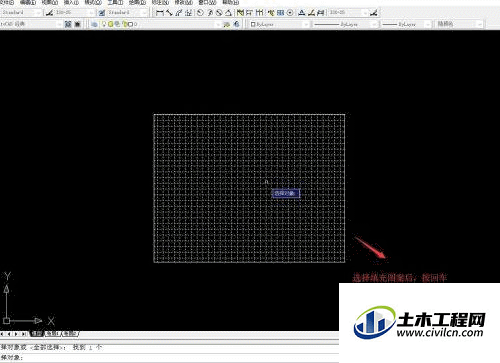The height and width of the screenshot is (363, 500).
Task: Expand the layer control dropdown
Action: tap(218, 24)
